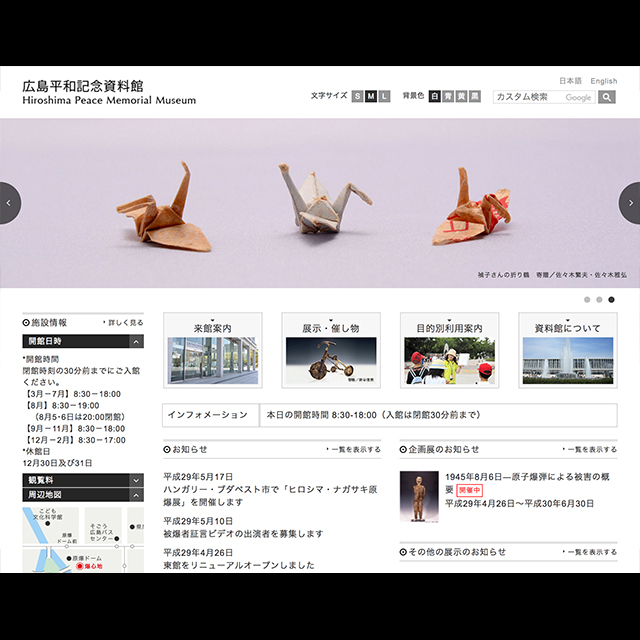This screenshot has width=640, height=640.
Task: Click the search magnifier button
Action: [607, 97]
